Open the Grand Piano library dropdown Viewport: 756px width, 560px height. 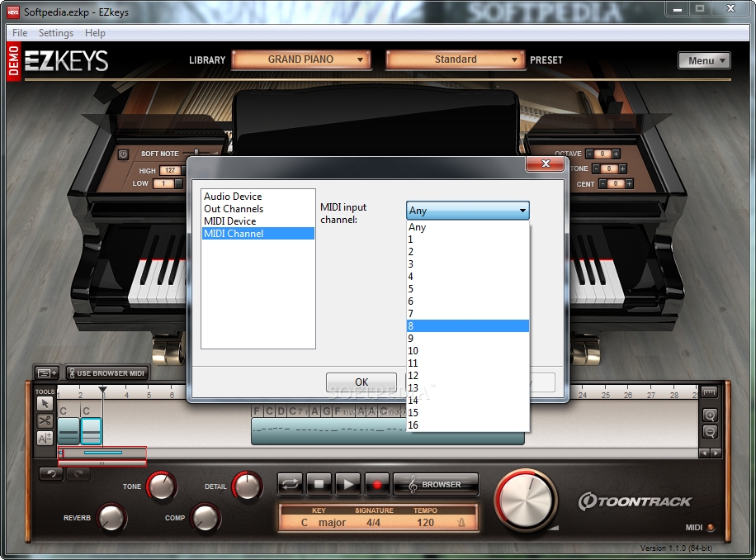pos(301,59)
